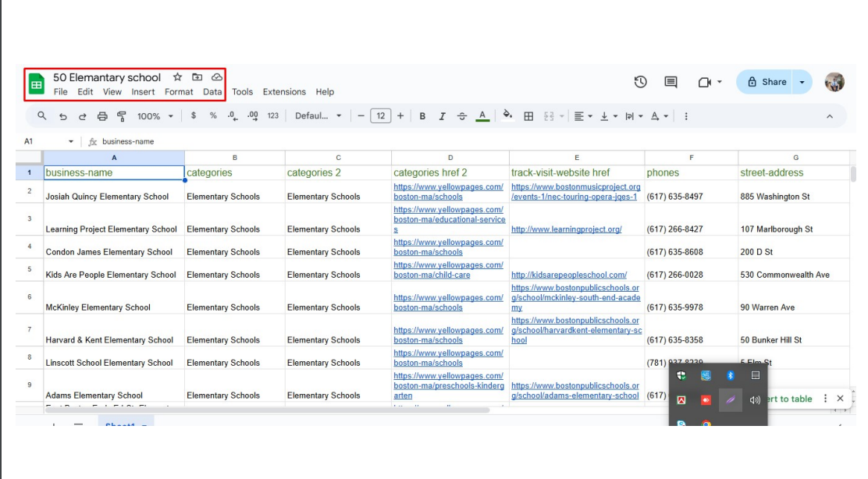The width and height of the screenshot is (868, 479).
Task: Click the move to folder icon
Action: [197, 77]
